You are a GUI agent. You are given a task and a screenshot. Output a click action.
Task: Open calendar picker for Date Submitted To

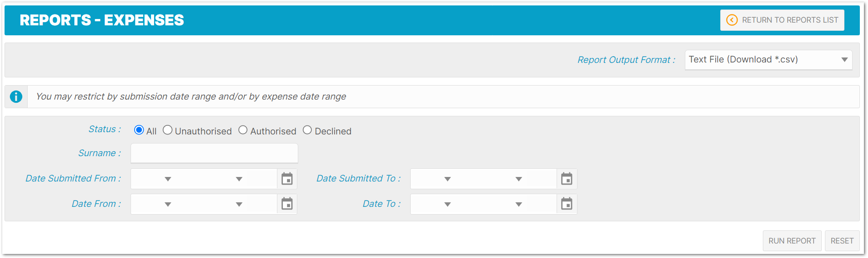(567, 179)
